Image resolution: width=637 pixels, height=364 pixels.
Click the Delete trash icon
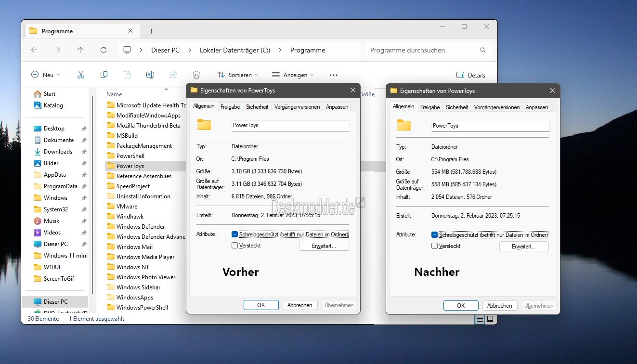pos(196,75)
